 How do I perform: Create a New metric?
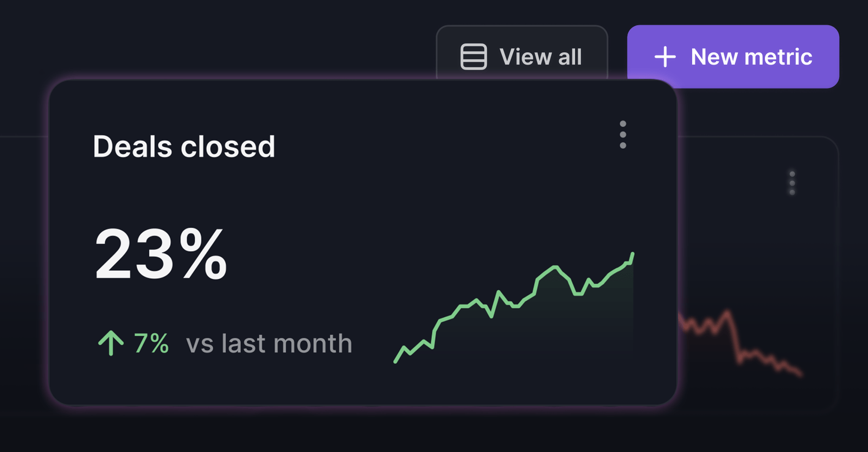(x=733, y=56)
